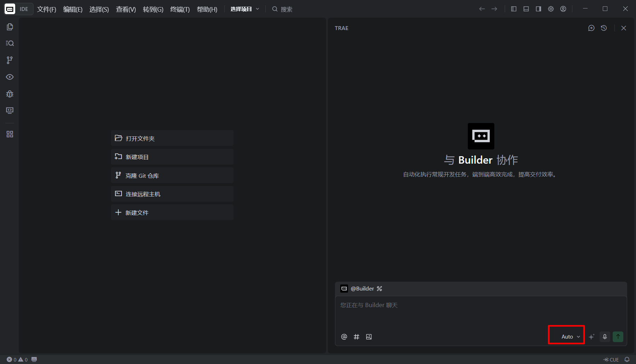Open the Auto model dropdown
636x364 pixels.
tap(571, 337)
